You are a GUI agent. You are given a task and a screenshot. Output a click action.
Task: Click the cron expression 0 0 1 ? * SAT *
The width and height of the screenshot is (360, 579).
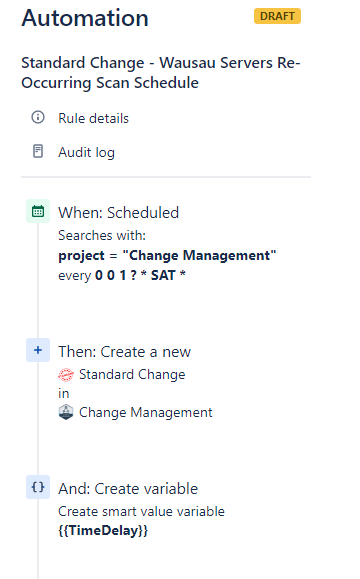[140, 275]
